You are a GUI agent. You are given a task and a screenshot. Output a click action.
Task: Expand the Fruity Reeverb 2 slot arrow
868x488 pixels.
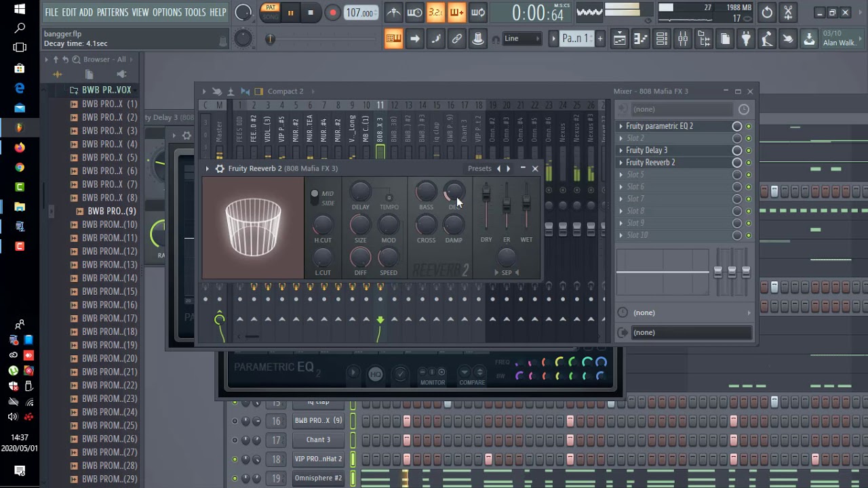tap(620, 163)
